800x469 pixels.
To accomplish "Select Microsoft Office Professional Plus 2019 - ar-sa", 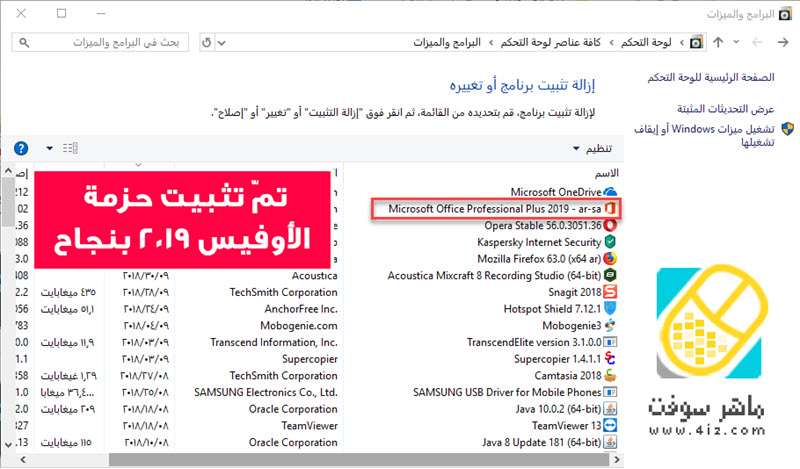I will [x=494, y=209].
